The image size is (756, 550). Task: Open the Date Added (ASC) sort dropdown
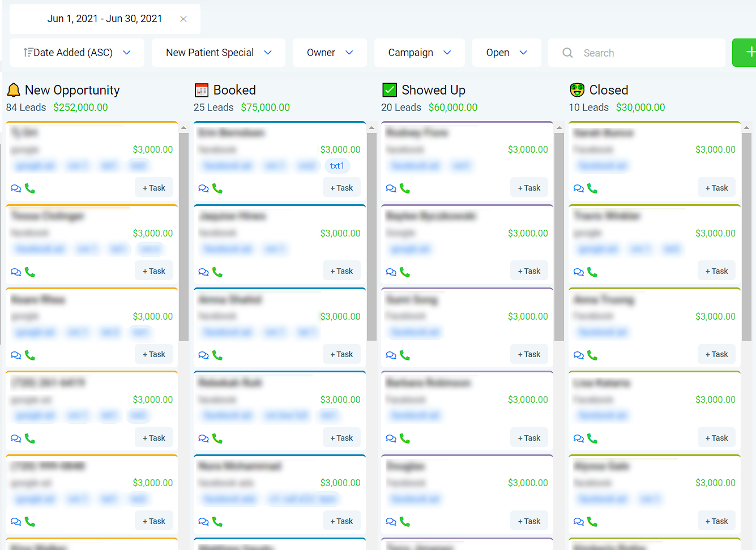click(x=77, y=53)
